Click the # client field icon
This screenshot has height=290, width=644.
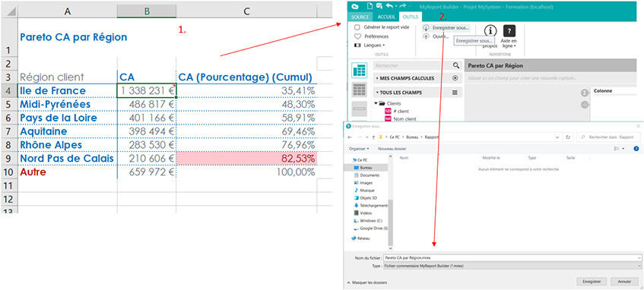388,111
